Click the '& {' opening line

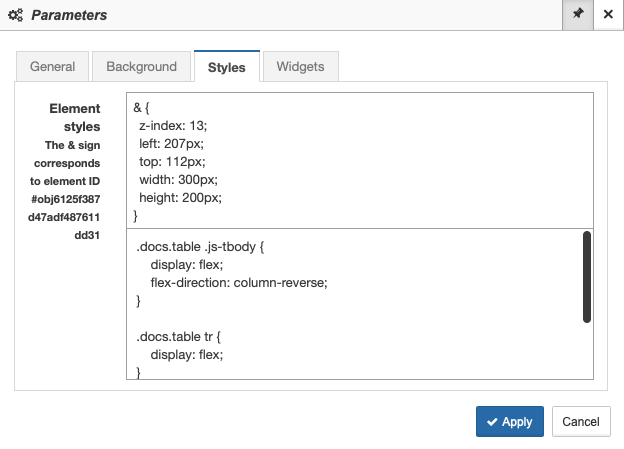pyautogui.click(x=141, y=107)
